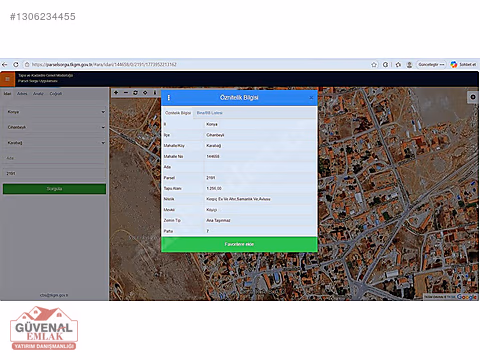The image size is (480, 360).
Task: Select the Ana Taşınmaz value in Zemin Tip row
Action: [218, 220]
